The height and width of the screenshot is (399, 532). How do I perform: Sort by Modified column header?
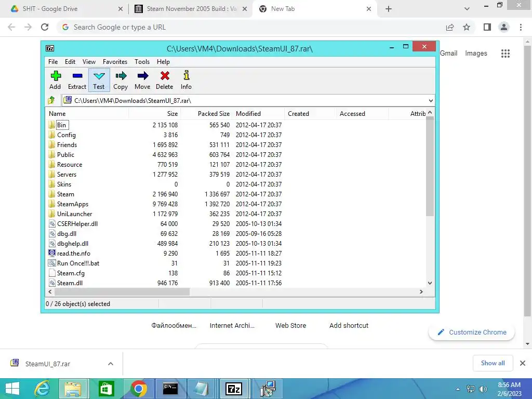tap(259, 114)
